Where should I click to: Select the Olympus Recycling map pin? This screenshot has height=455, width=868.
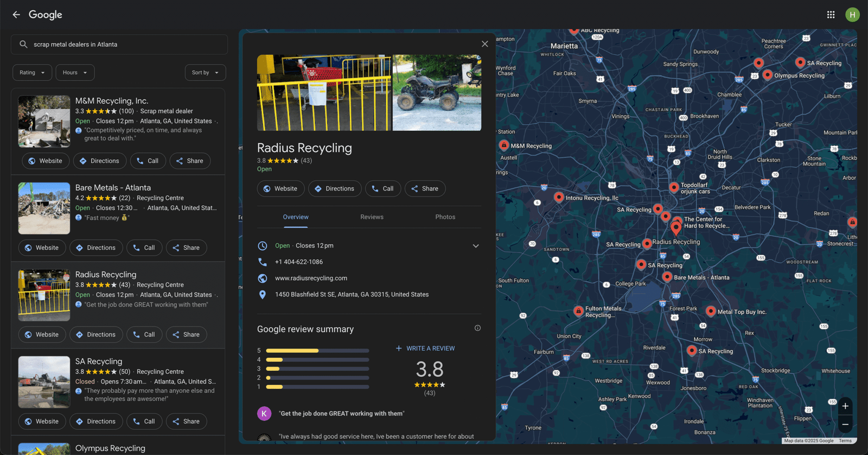[767, 75]
